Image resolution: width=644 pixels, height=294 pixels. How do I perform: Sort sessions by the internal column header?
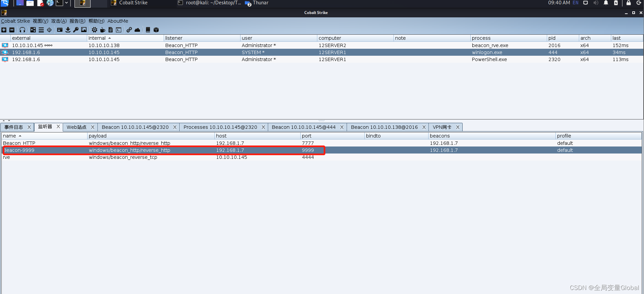[x=125, y=38]
